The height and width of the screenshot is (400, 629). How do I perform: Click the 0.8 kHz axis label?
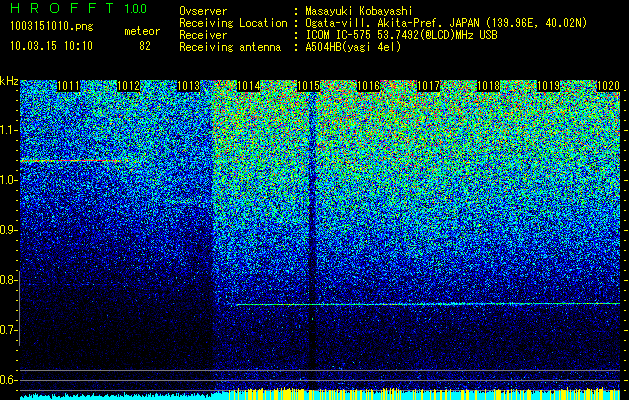[x=7, y=280]
